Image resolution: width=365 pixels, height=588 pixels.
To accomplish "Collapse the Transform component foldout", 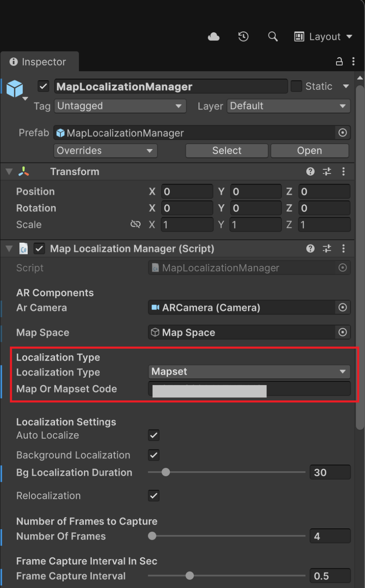I will click(9, 171).
